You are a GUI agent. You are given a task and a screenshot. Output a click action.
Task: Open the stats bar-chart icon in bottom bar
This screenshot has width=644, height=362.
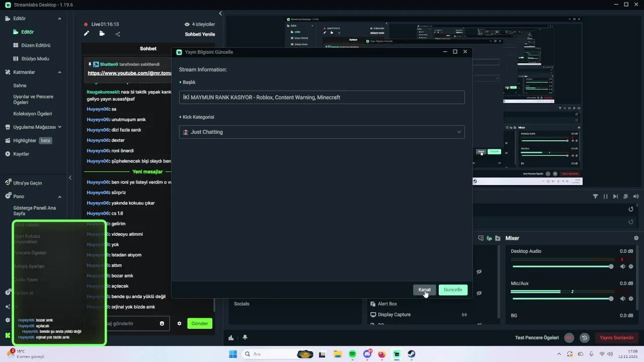(231, 338)
